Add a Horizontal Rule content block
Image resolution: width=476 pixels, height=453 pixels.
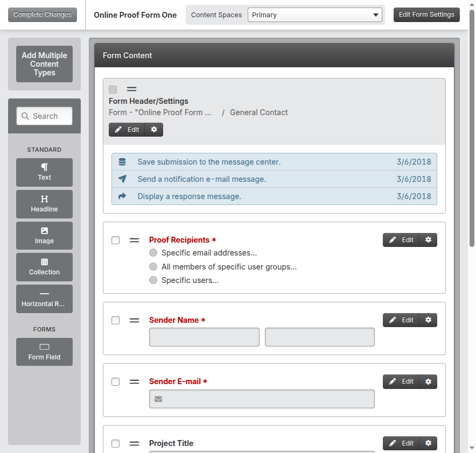point(44,299)
